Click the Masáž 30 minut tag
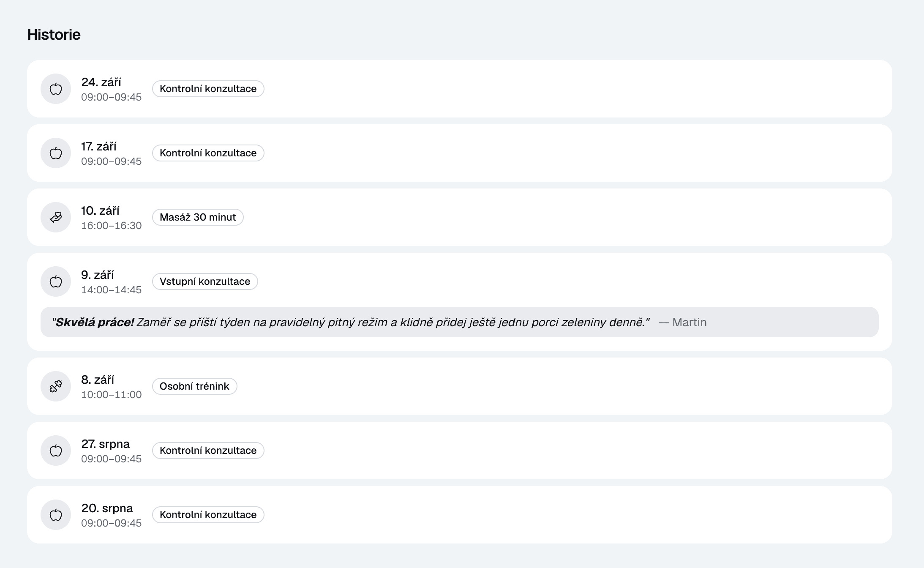The image size is (924, 568). tap(198, 217)
